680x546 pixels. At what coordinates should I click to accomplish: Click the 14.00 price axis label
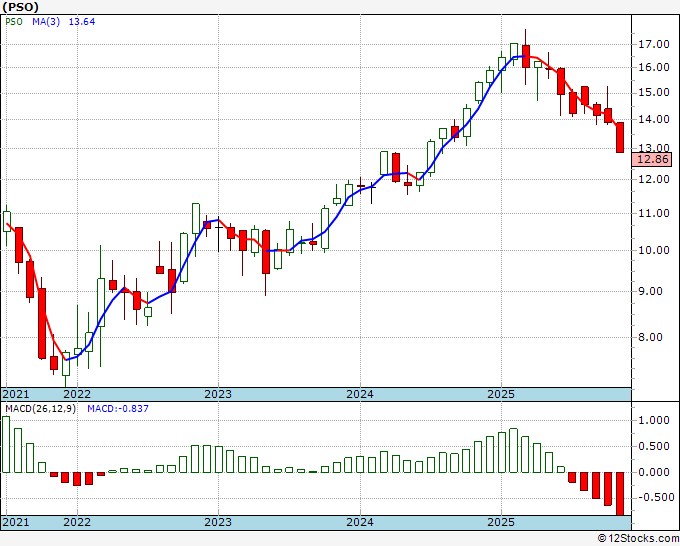tap(654, 119)
